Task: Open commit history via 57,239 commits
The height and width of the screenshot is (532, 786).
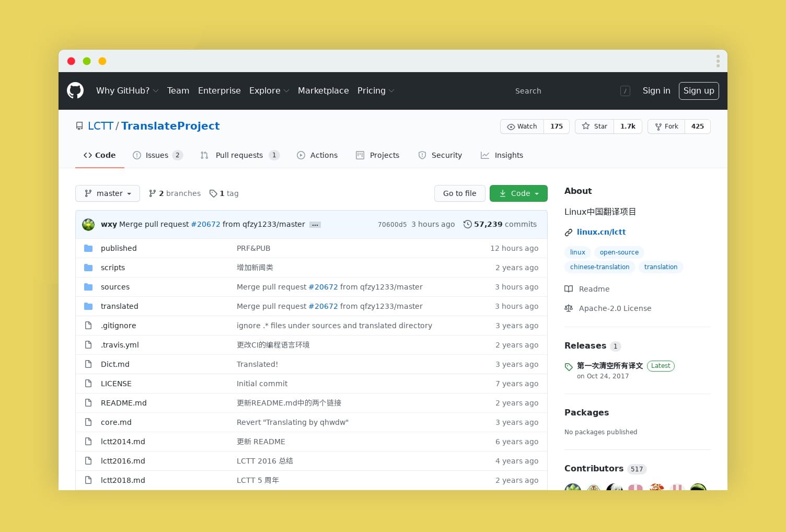Action: point(500,224)
